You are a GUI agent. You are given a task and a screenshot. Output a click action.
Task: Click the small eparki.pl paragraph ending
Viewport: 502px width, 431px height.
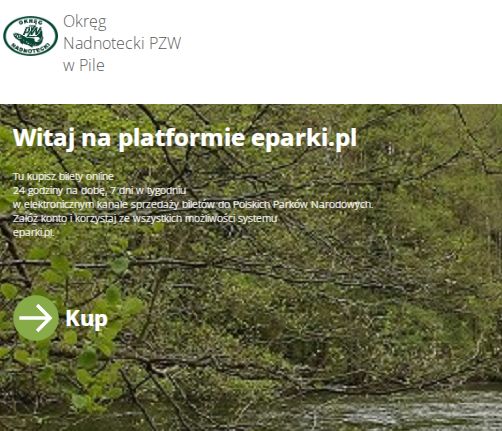[x=33, y=233]
